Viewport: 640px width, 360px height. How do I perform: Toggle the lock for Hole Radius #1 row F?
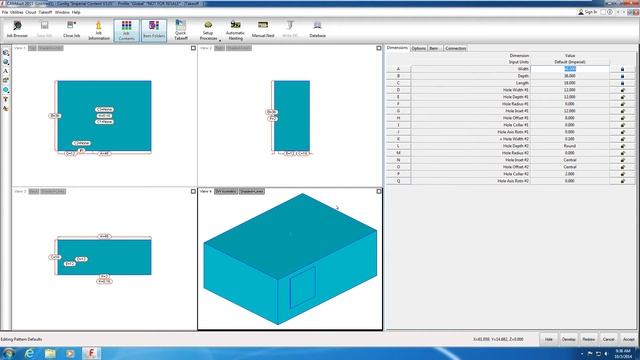point(622,104)
